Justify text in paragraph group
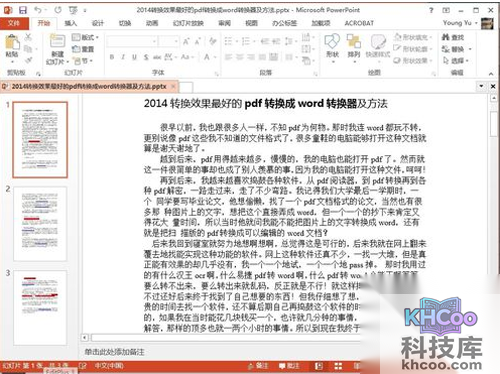This screenshot has height=374, width=500. [x=262, y=57]
